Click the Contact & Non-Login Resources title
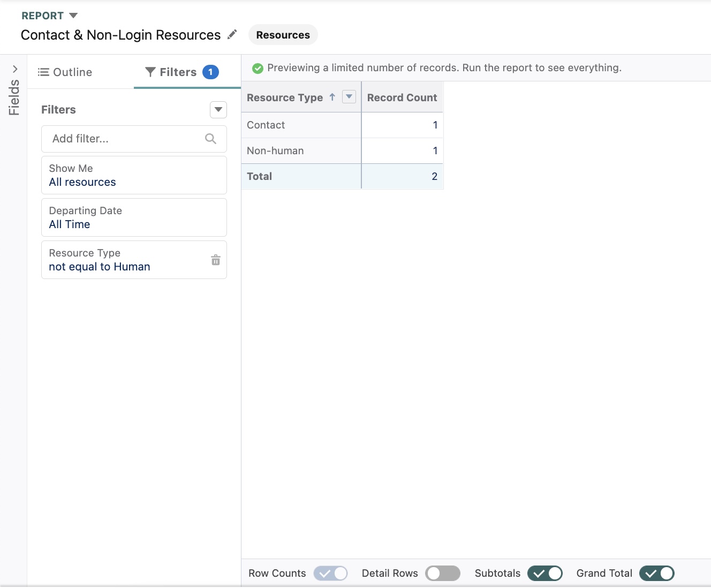Viewport: 711px width, 588px height. pos(120,35)
